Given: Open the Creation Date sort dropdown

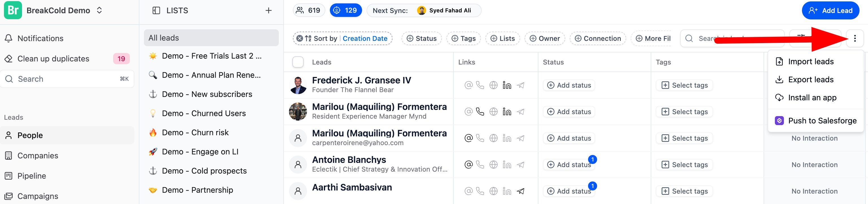Looking at the screenshot, I should click(365, 38).
